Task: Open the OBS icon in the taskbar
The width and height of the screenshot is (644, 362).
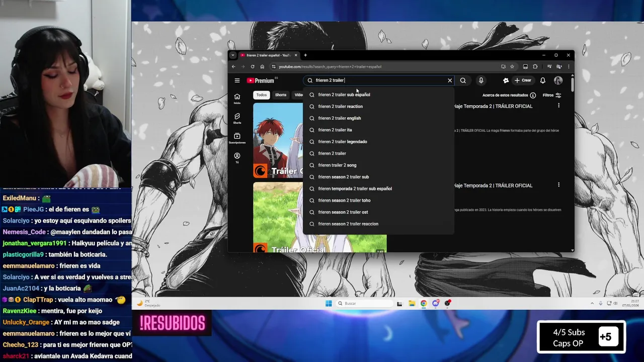Action: [447, 303]
